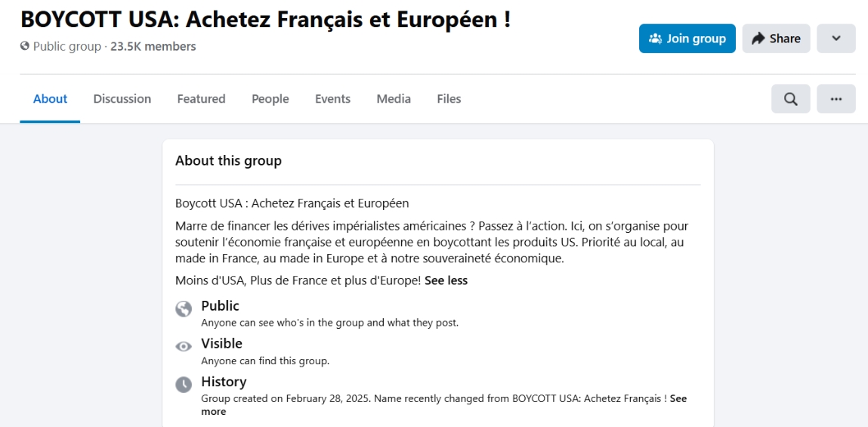This screenshot has height=427, width=868.
Task: Click the people icon in Join group button
Action: pos(656,39)
